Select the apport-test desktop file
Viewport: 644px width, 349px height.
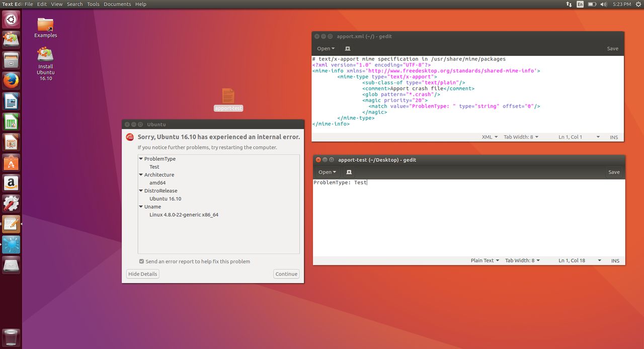pos(228,97)
